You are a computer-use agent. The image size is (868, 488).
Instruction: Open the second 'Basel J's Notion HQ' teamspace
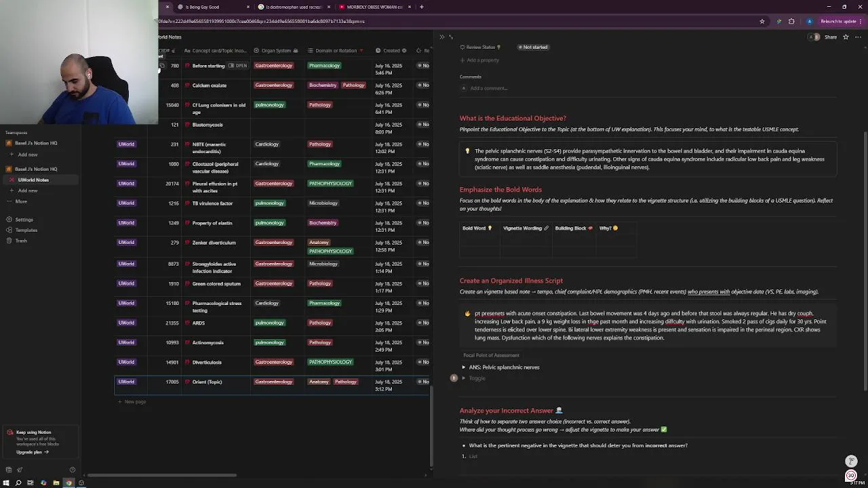36,169
